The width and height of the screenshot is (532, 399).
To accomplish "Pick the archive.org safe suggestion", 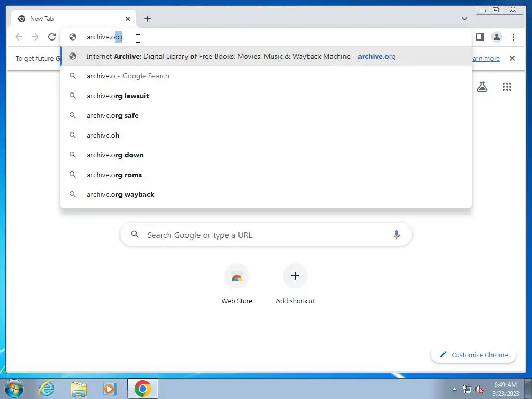I will coord(266,115).
